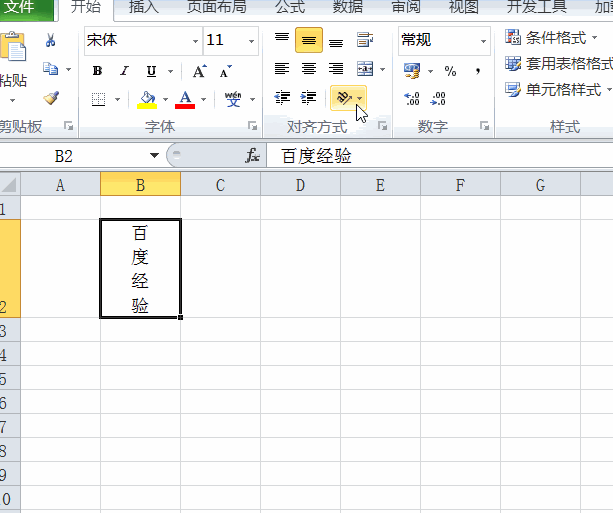The width and height of the screenshot is (613, 513).
Task: Expand the font size dropdown showing 11
Action: tap(251, 41)
